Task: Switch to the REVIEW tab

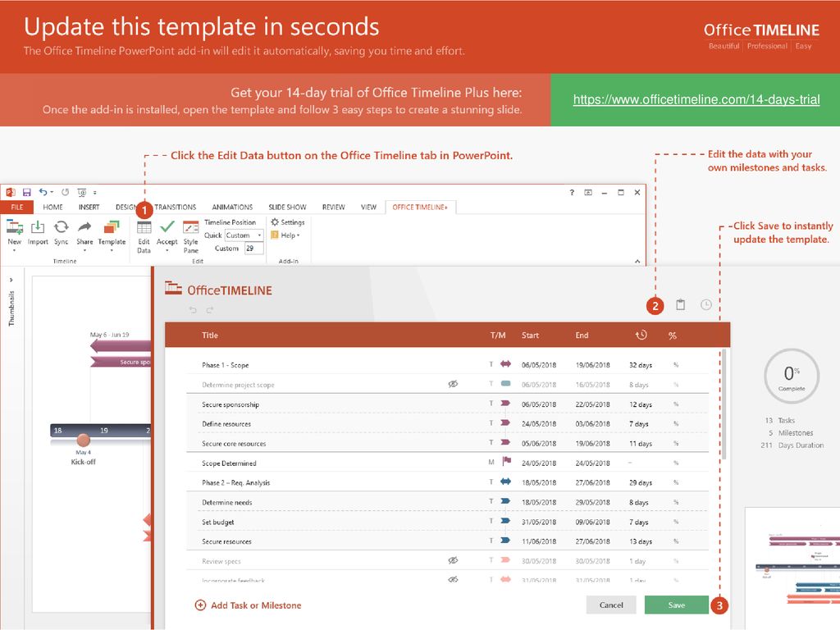Action: coord(333,208)
